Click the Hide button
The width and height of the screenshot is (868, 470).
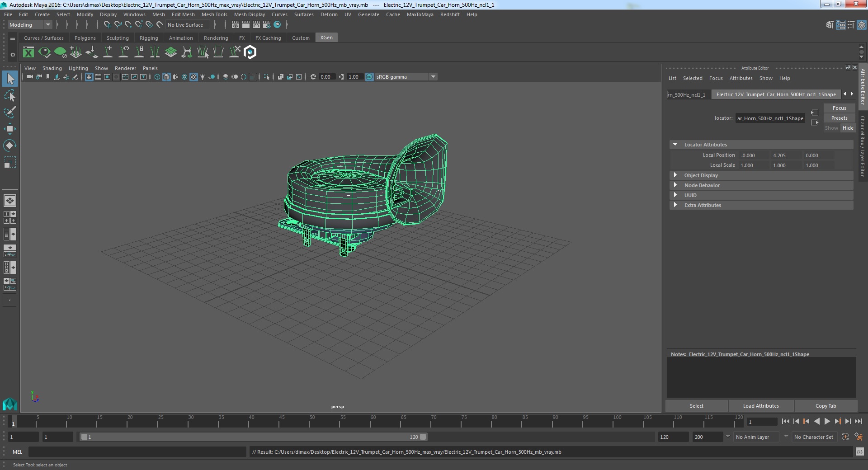point(848,128)
